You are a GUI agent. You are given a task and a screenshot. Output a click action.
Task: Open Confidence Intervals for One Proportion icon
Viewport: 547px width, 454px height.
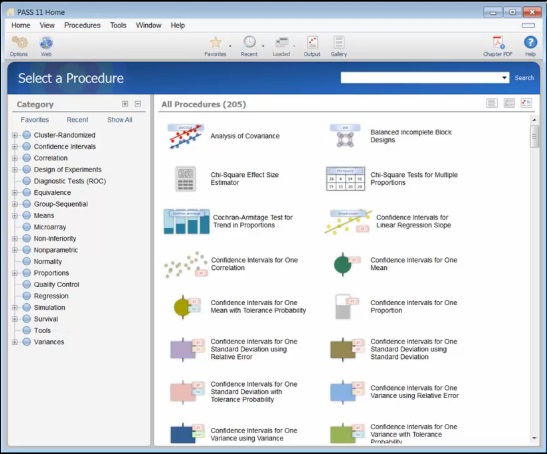pyautogui.click(x=347, y=307)
